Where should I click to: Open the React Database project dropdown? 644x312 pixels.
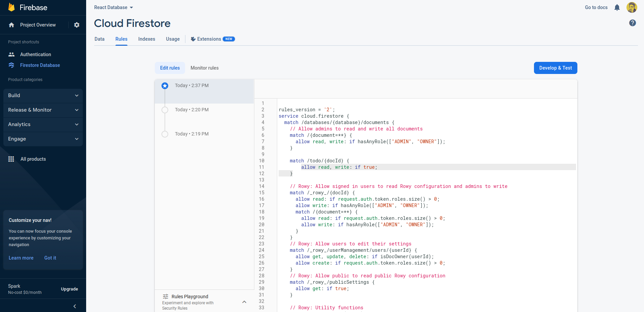coord(113,7)
